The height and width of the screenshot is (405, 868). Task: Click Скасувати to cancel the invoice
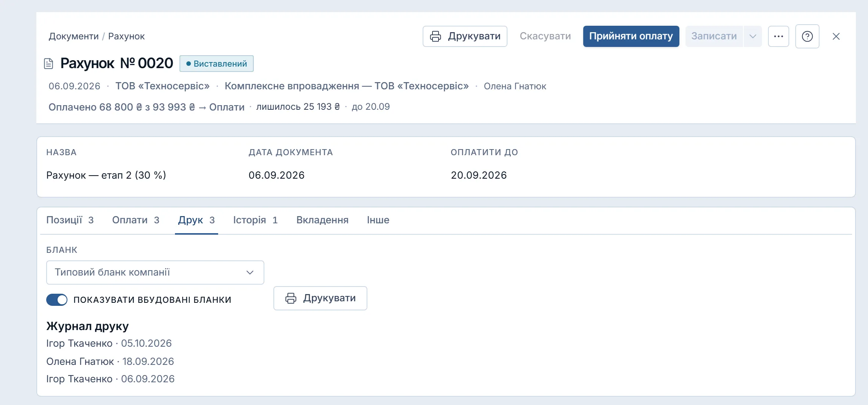click(x=545, y=36)
